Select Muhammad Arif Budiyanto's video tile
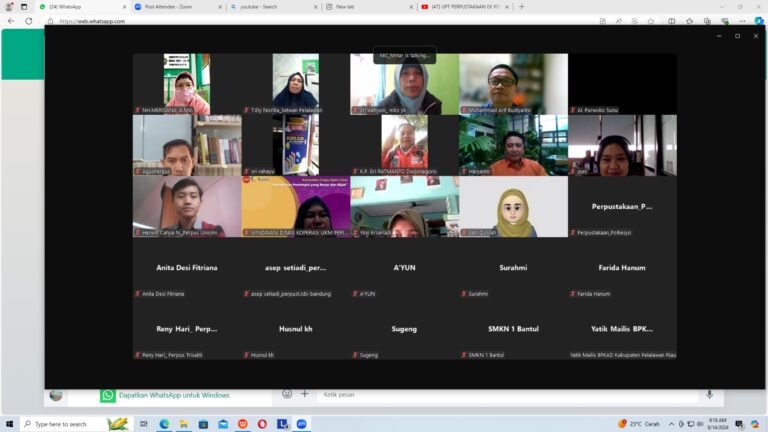Screen dimensions: 768x432 tap(513, 84)
